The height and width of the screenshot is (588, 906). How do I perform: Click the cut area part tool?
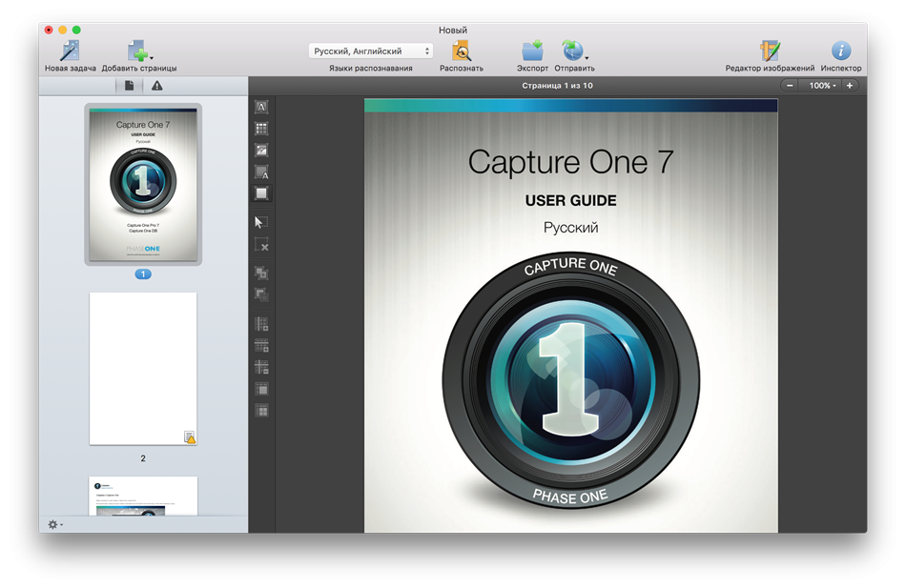point(261,294)
